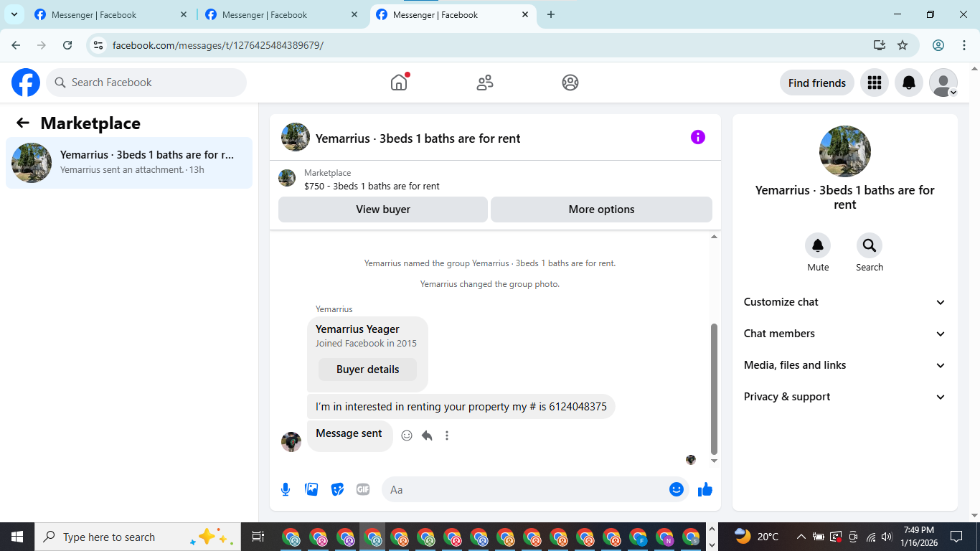Open Windows notification center icon
The image size is (980, 551).
pyautogui.click(x=956, y=537)
